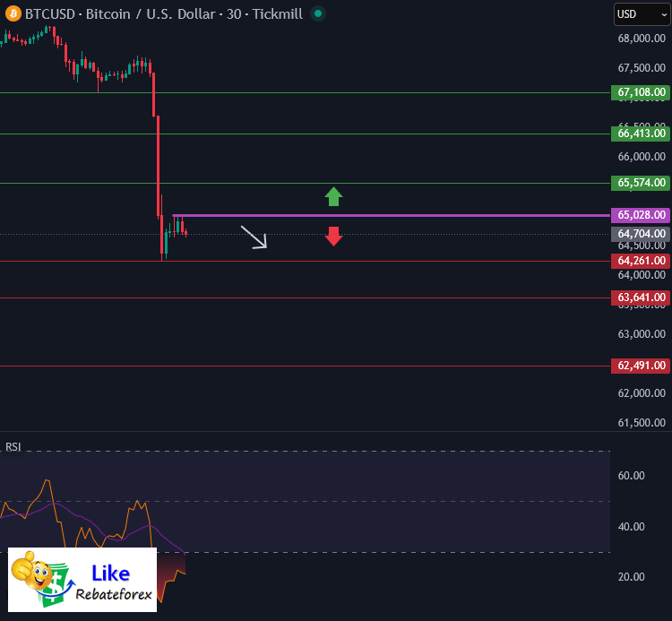Click the 67,500.00 value on the price axis
The width and height of the screenshot is (672, 621).
click(x=642, y=68)
